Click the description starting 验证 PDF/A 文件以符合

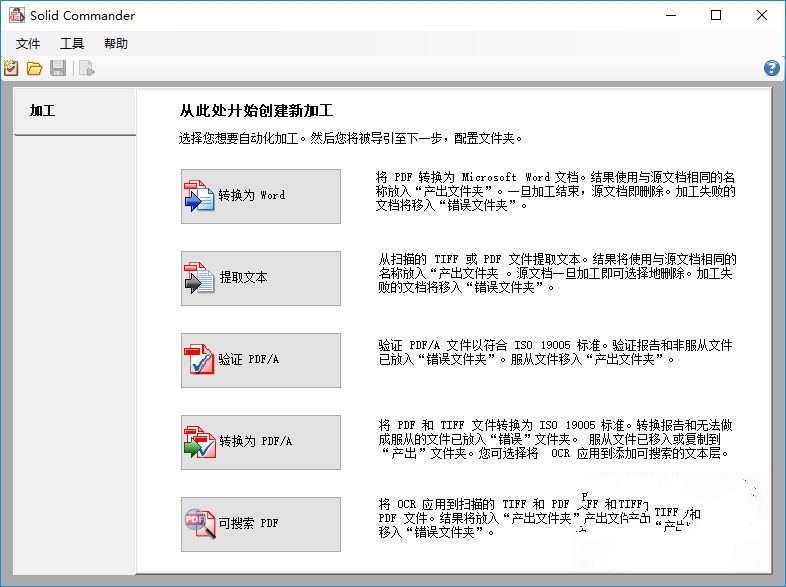[555, 352]
